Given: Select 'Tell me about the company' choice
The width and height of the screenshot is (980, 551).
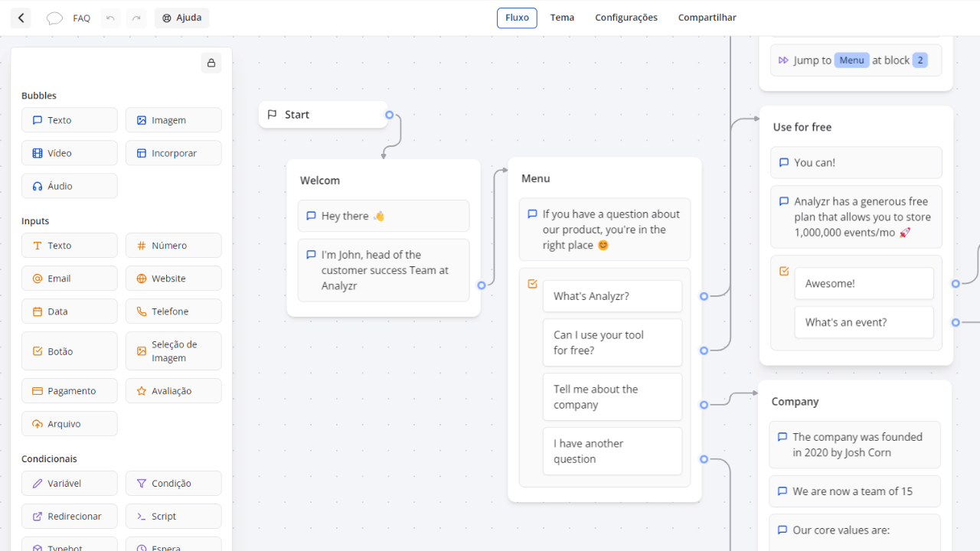Looking at the screenshot, I should tap(612, 397).
